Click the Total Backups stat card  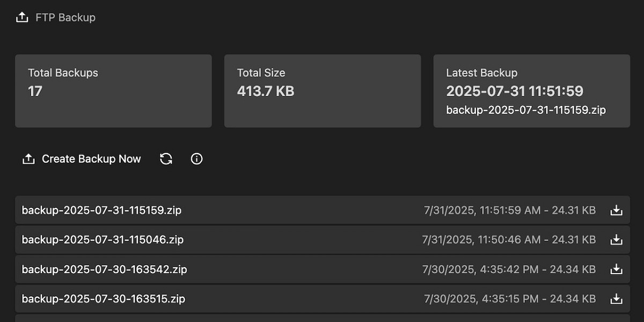point(113,91)
